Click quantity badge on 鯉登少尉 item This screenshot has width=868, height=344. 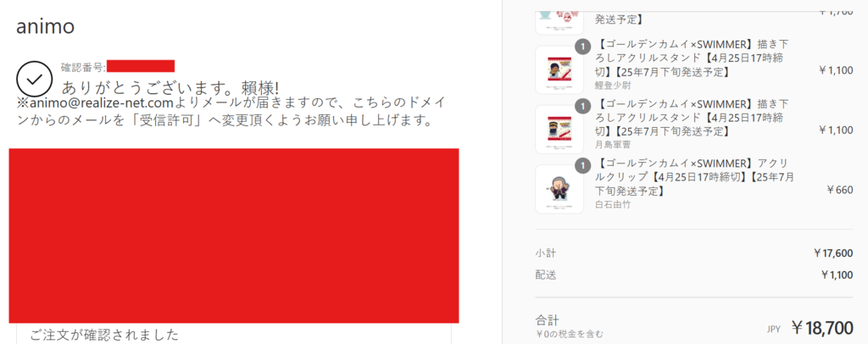[581, 47]
